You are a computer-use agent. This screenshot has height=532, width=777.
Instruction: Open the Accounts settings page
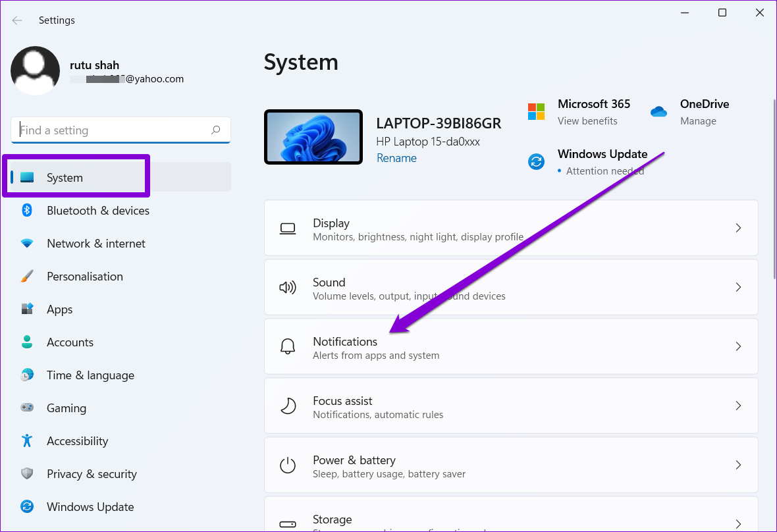[x=121, y=342]
